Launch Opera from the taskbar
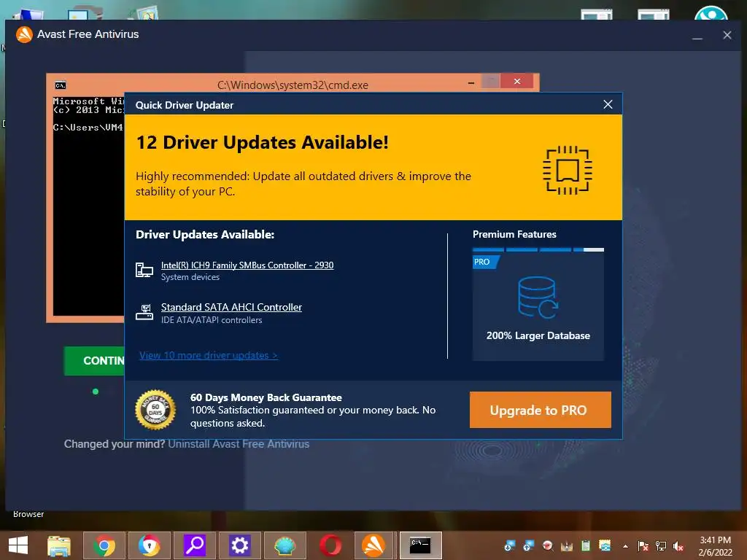The image size is (747, 560). 330,545
